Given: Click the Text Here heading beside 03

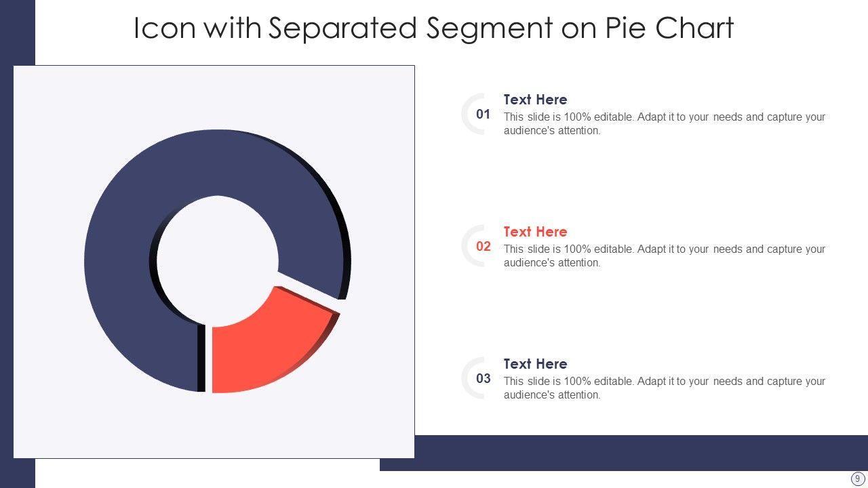Looking at the screenshot, I should [535, 364].
